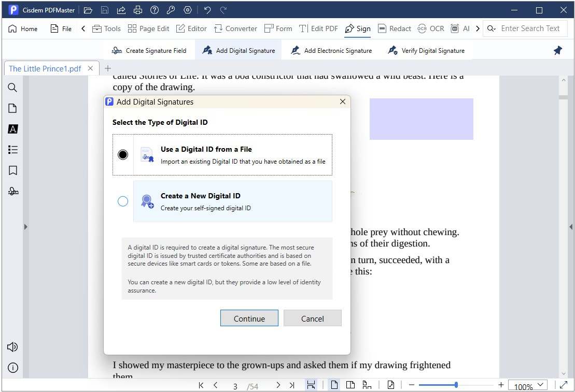Open the page thumbnails panel
Screen dimensions: 575x392
pyautogui.click(x=12, y=108)
